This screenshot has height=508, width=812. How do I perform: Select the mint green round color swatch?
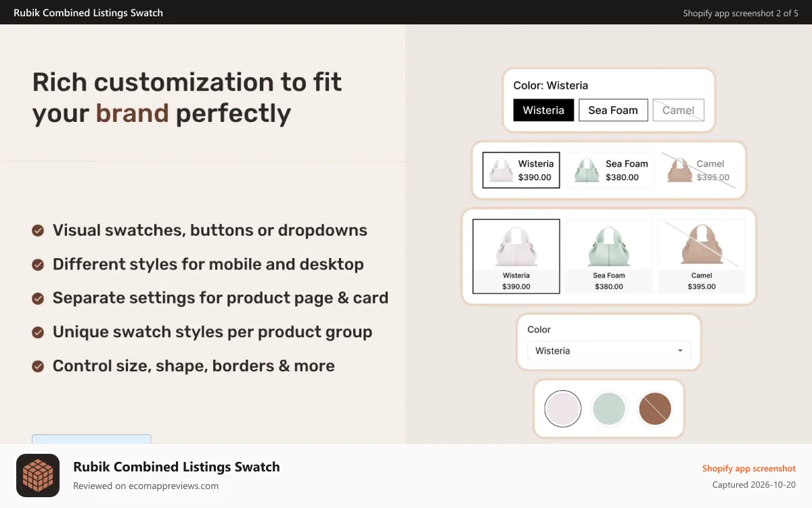tap(609, 409)
